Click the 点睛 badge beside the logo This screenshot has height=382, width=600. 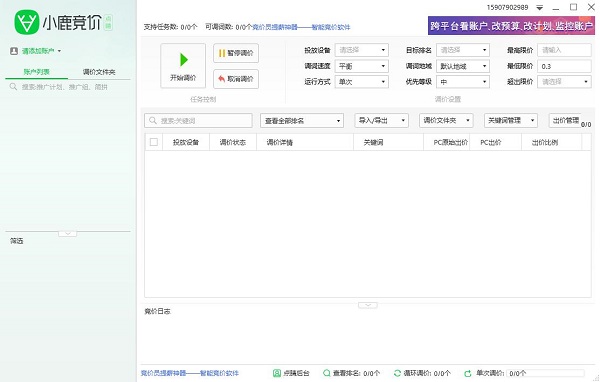(108, 23)
